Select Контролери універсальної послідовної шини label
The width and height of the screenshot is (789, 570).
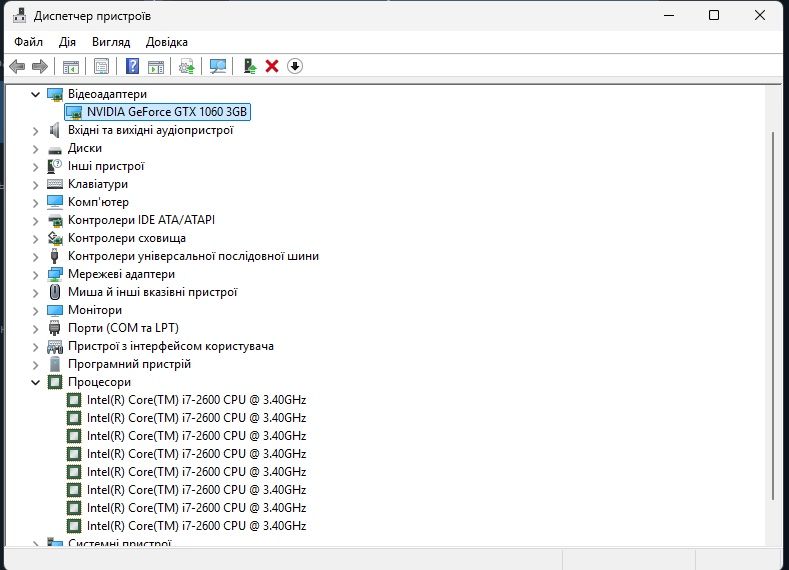193,256
